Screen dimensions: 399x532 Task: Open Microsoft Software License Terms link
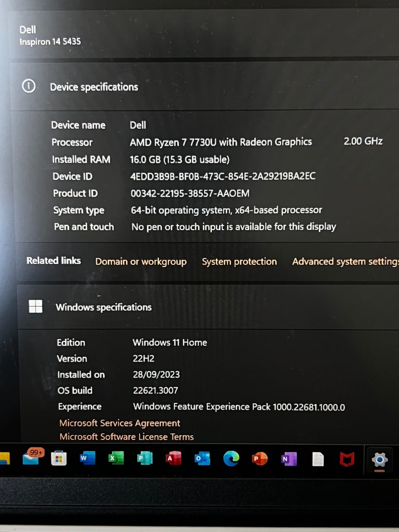(127, 436)
